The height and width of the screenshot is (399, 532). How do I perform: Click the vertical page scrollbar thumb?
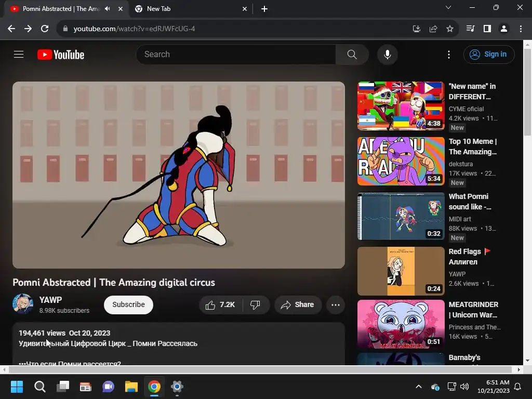point(527,92)
